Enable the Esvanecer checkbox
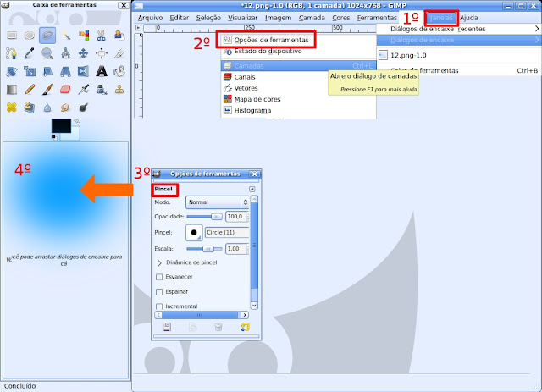The width and height of the screenshot is (542, 392). click(x=159, y=277)
